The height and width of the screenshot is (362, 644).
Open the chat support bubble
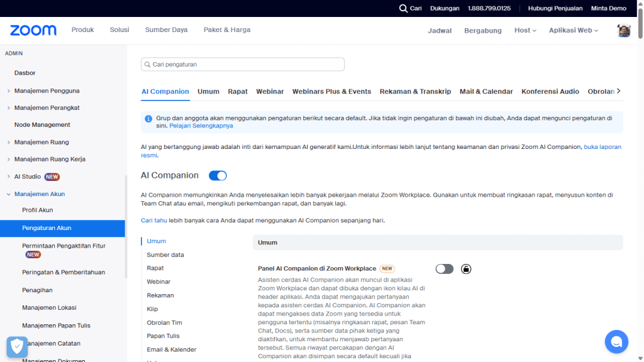click(616, 341)
